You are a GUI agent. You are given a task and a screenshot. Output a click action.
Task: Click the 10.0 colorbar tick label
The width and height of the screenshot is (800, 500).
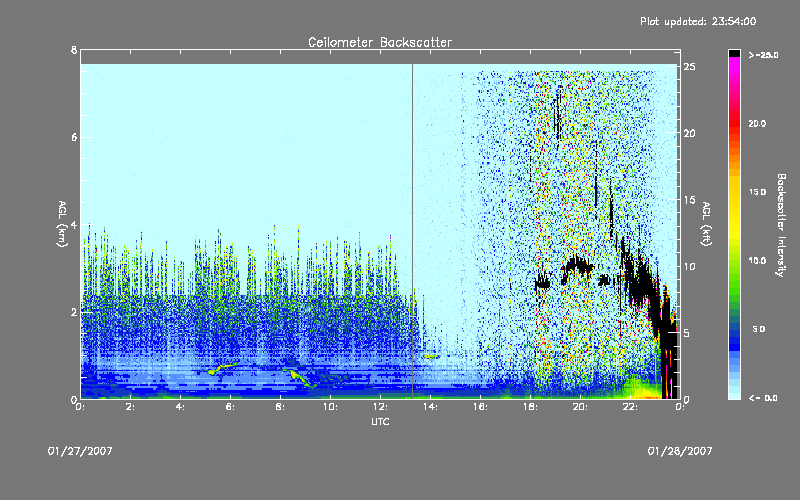(757, 261)
